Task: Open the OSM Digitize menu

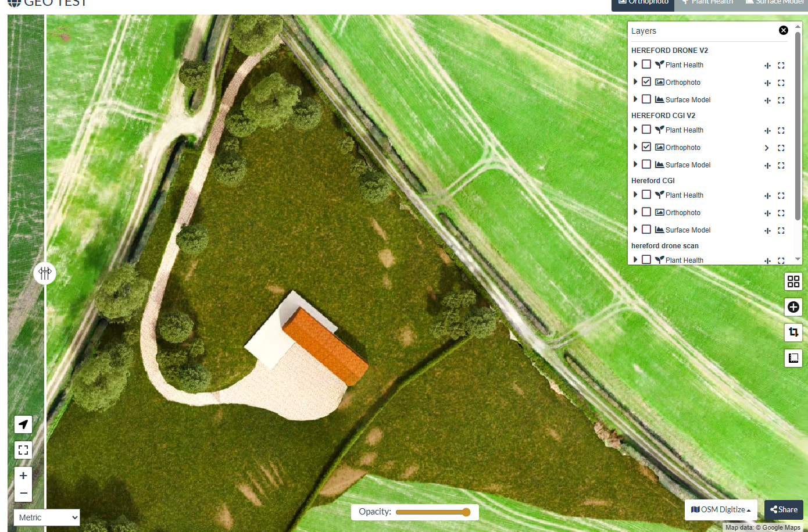Action: pos(721,510)
